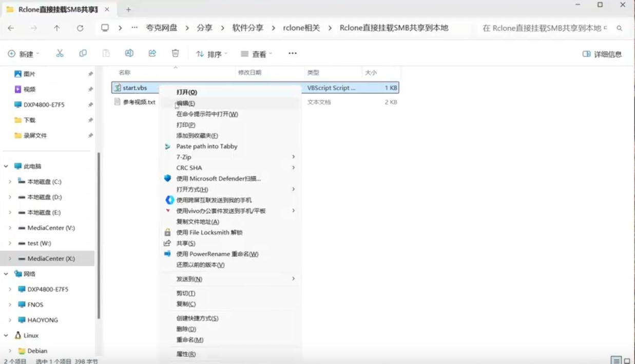Select 使用 PowerRename 重命名 in the context menu
Viewport: 635px width, 364px height.
(217, 254)
